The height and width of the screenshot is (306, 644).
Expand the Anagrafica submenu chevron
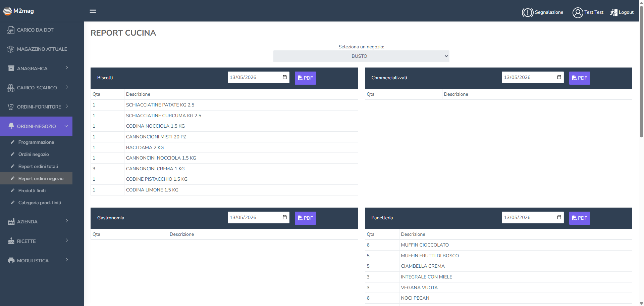tap(67, 68)
